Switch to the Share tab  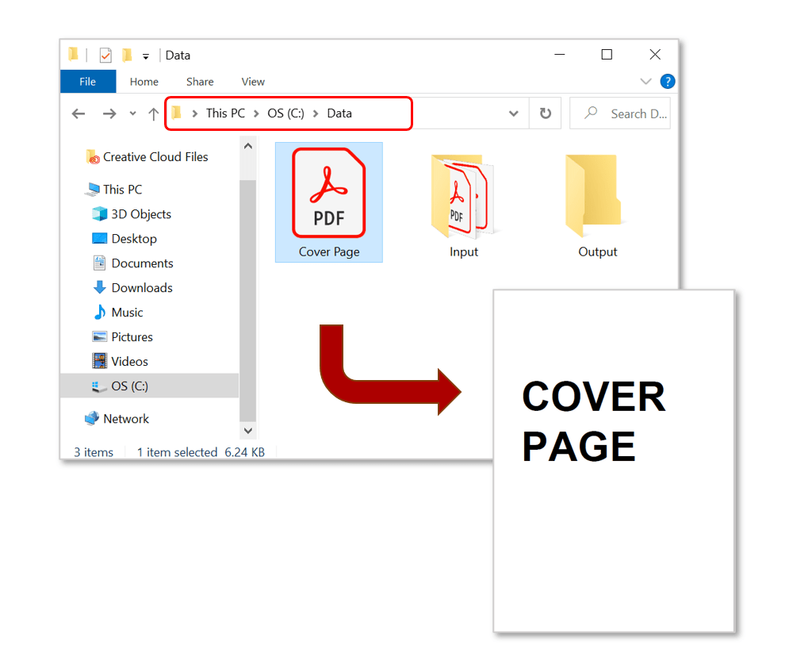coord(200,82)
